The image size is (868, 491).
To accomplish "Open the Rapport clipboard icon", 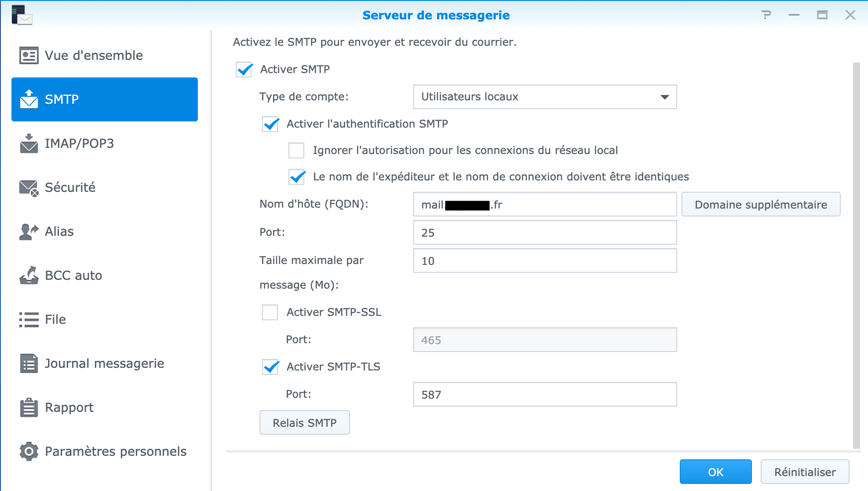I will (29, 407).
